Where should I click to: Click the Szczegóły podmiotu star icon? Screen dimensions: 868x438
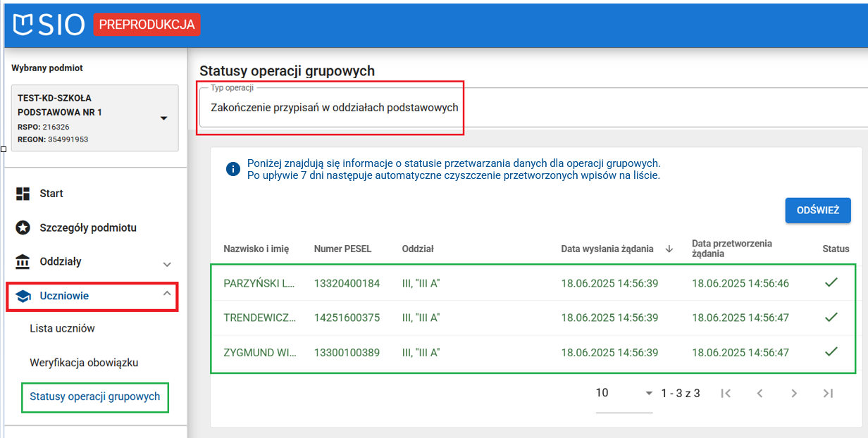[x=23, y=228]
